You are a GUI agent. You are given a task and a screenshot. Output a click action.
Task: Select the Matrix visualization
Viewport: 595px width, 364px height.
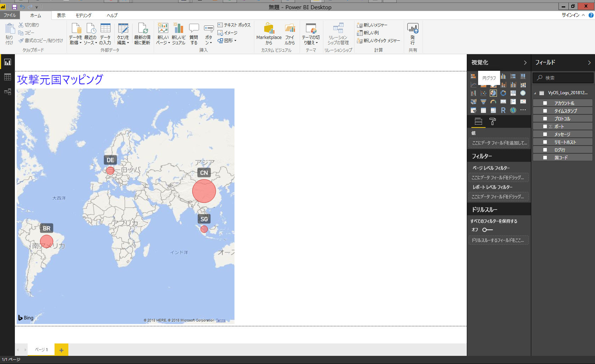click(x=493, y=110)
